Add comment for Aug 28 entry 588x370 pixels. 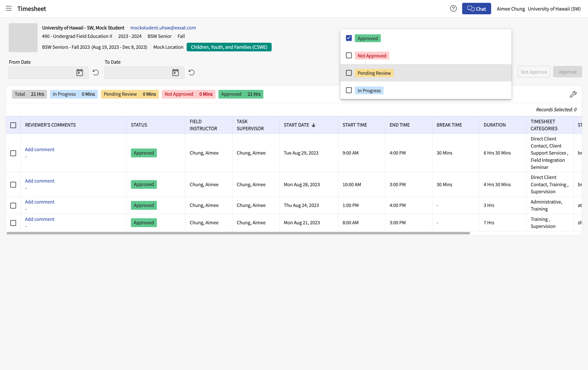[39, 181]
